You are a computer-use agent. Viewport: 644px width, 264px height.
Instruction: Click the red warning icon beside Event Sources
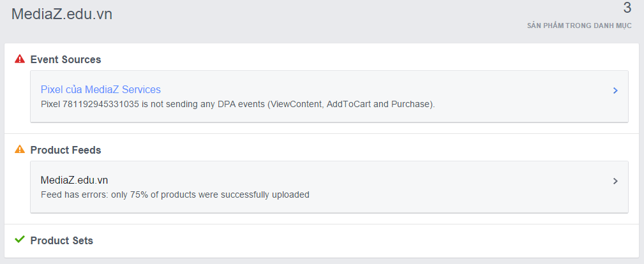coord(19,59)
